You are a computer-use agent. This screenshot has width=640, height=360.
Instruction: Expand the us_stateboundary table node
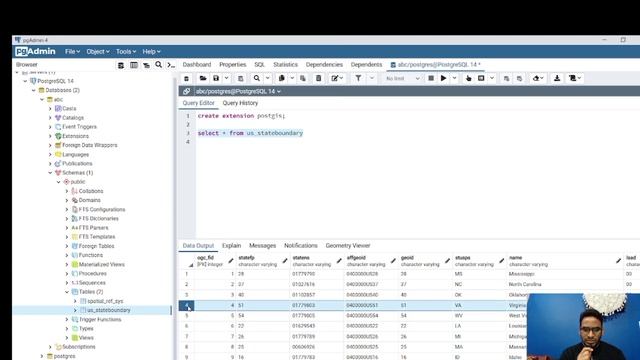click(75, 311)
